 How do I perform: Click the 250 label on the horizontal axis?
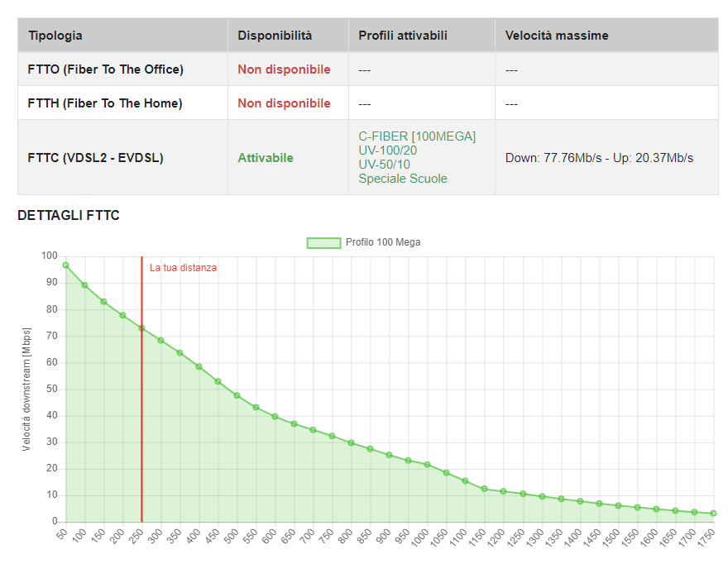coord(136,536)
